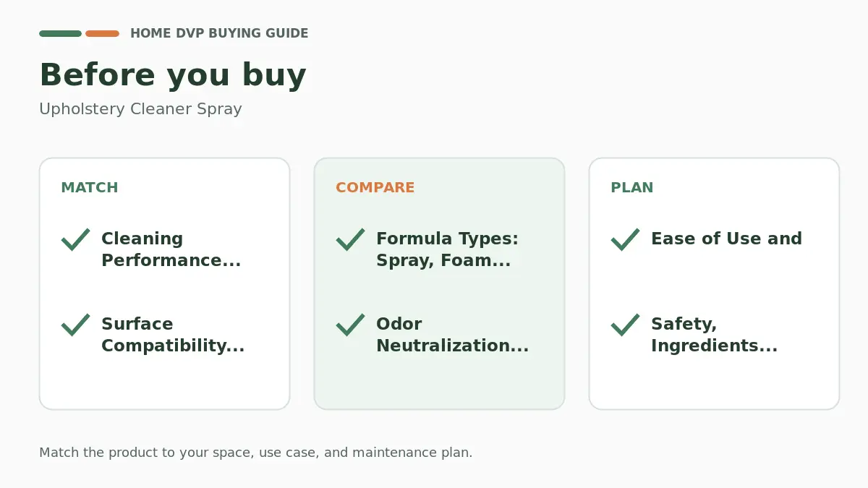Click the HOME DVP BUYING GUIDE label
Image resolution: width=868 pixels, height=488 pixels.
[219, 33]
